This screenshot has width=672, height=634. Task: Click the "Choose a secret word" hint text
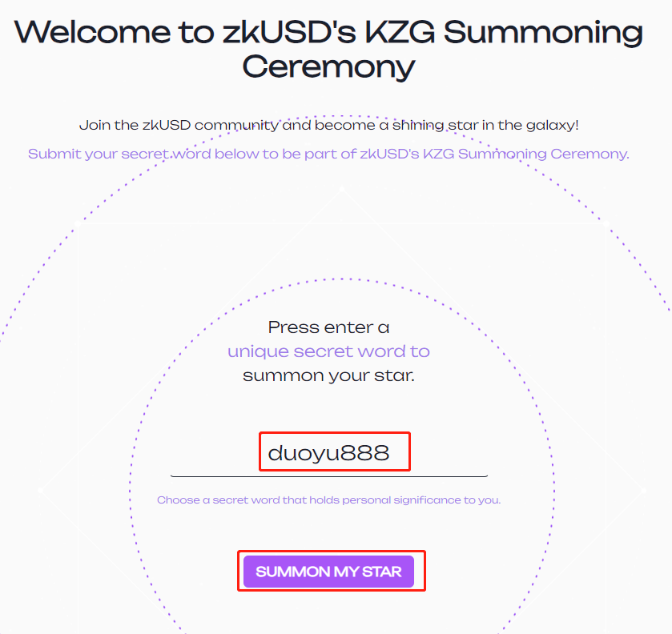click(328, 500)
